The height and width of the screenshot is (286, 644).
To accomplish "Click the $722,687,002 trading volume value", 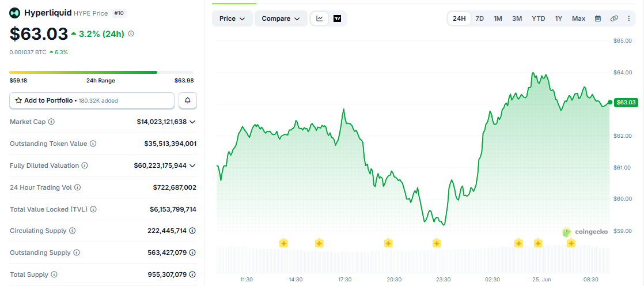I will point(175,187).
